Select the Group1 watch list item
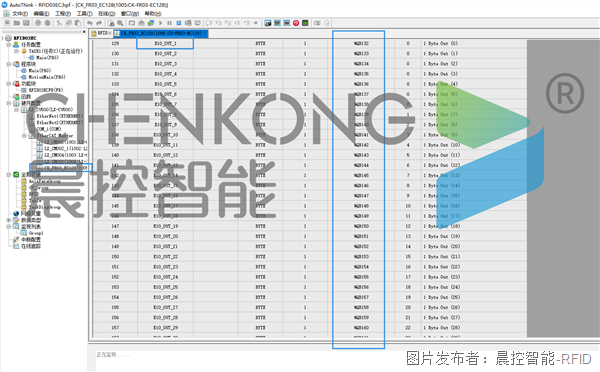600x372 pixels. point(36,233)
